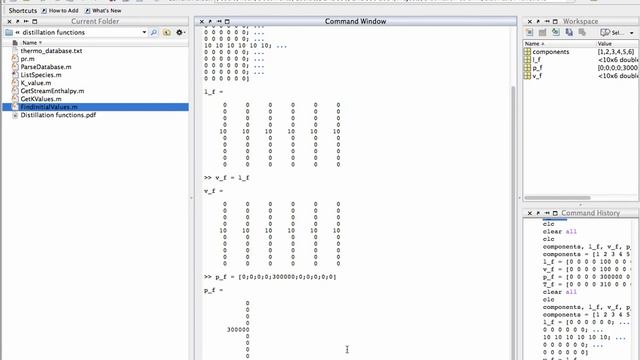The image size is (640, 360).
Task: Click the Distillation functions.pdf file icon
Action: (x=15, y=115)
